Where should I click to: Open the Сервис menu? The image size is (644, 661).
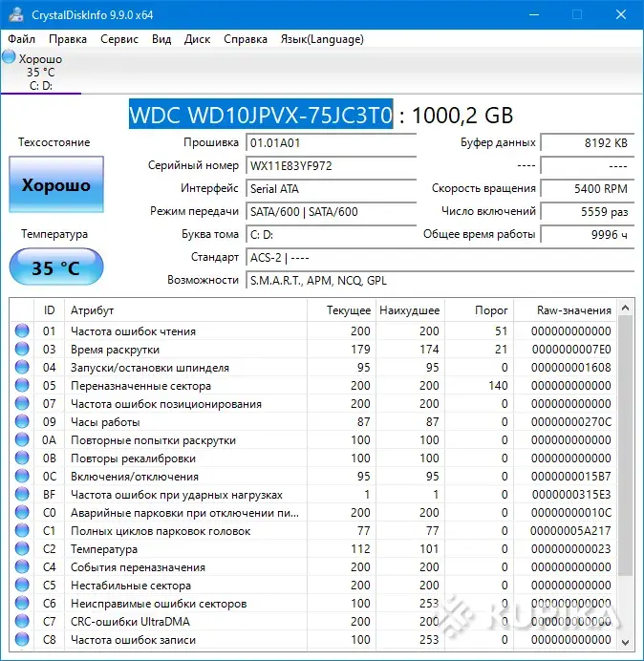pyautogui.click(x=119, y=39)
